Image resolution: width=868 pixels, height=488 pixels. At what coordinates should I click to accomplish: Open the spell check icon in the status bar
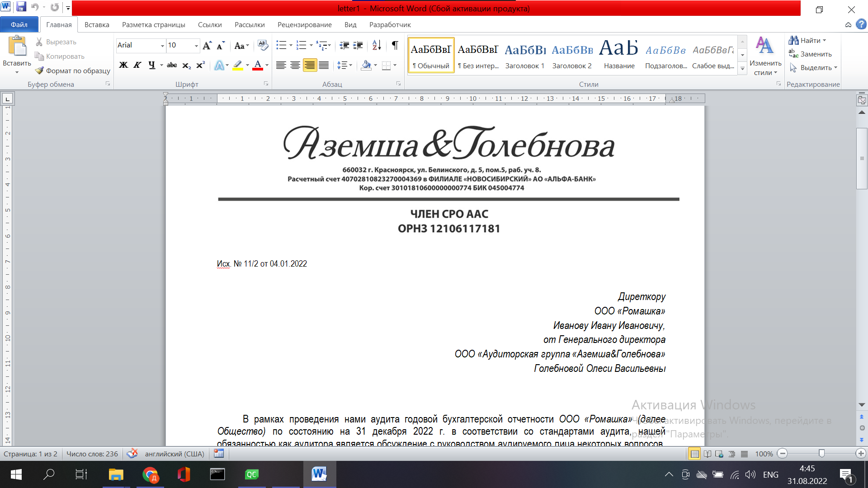(132, 454)
